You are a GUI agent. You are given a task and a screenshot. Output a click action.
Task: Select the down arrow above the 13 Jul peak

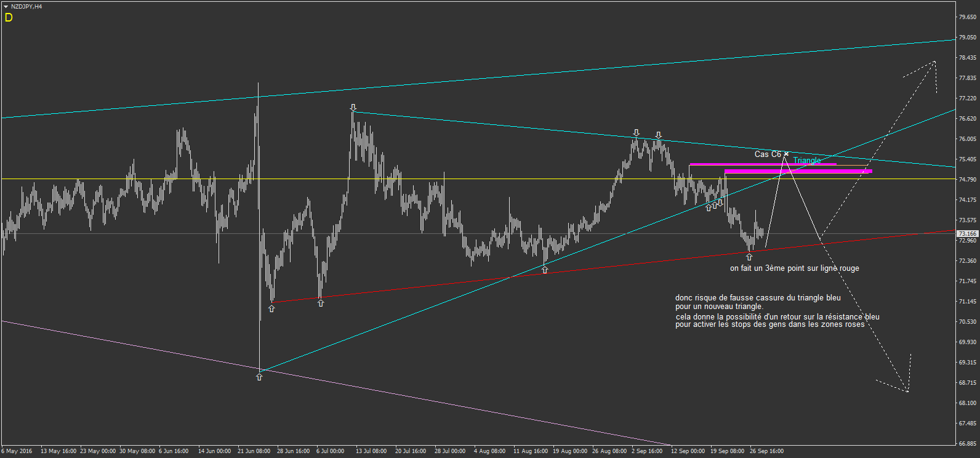(353, 107)
